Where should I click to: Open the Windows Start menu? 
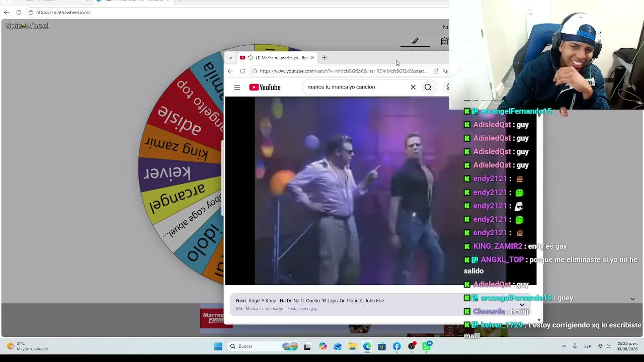coord(218,346)
